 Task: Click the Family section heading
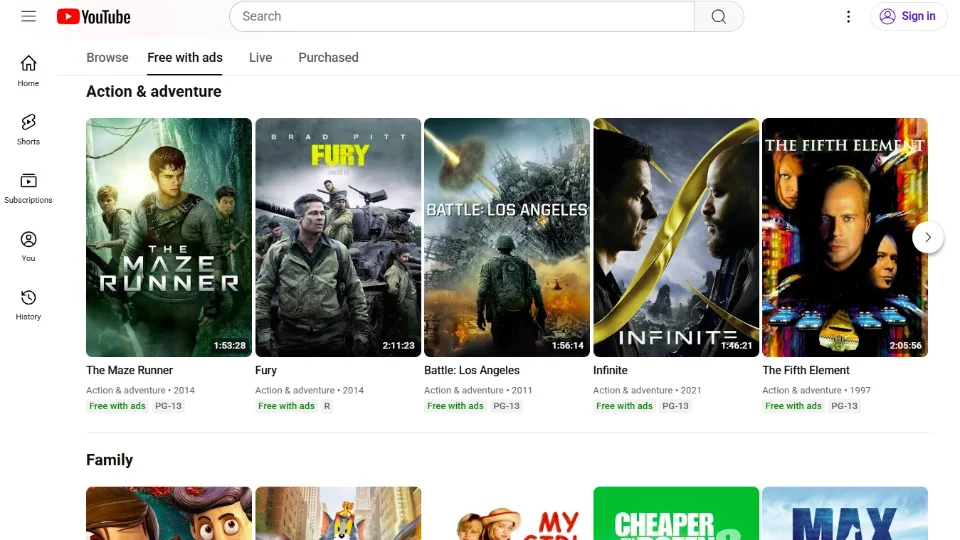click(110, 460)
